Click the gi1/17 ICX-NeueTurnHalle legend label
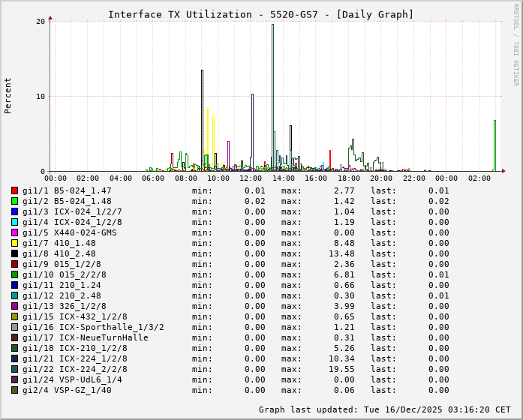The image size is (523, 420). coord(85,337)
